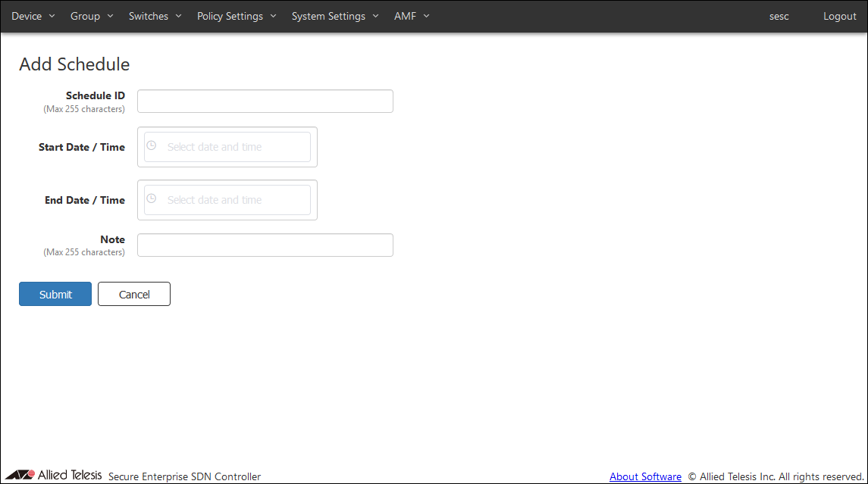This screenshot has height=484, width=868.
Task: Click the sesc username in navbar
Action: [779, 16]
